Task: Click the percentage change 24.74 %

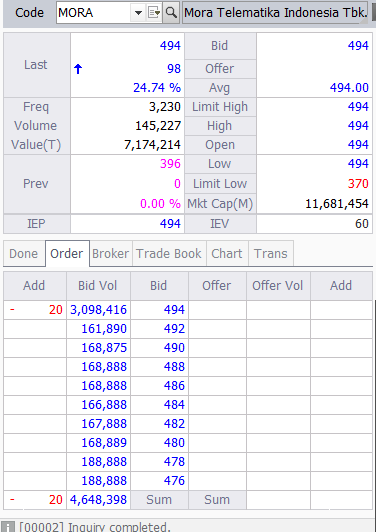Action: [x=157, y=88]
